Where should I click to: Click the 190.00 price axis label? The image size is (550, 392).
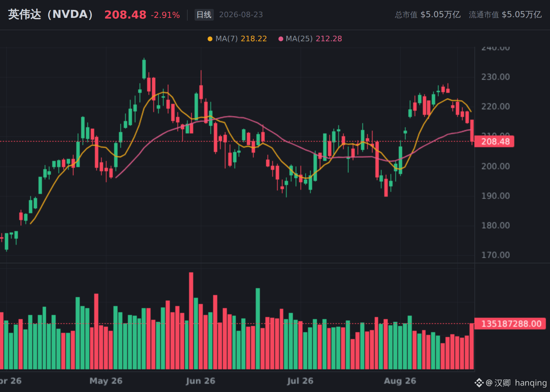tap(495, 196)
